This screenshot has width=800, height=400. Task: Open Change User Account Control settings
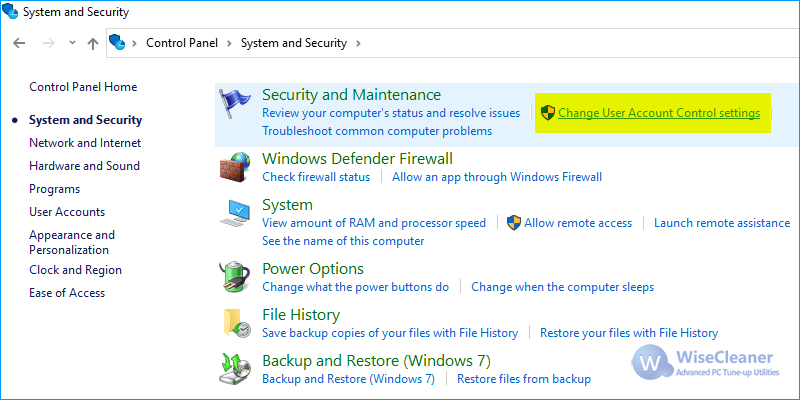coord(659,113)
